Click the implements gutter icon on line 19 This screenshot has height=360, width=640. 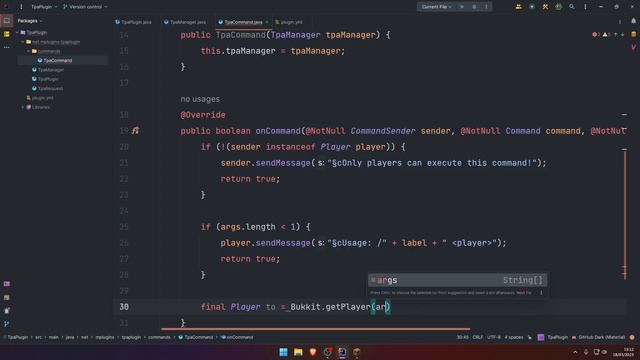click(x=136, y=131)
